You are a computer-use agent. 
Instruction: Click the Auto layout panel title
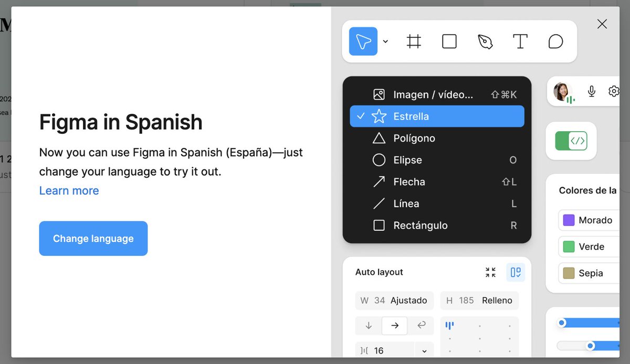tap(379, 272)
